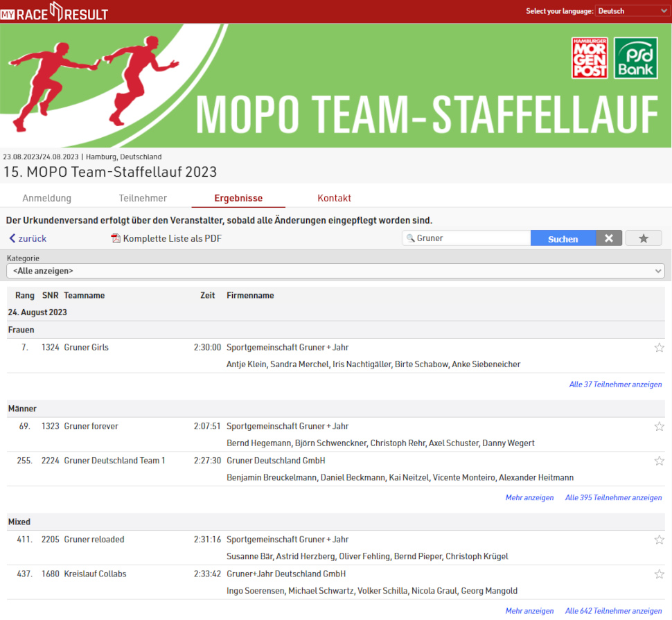Click the Rang column header

(x=25, y=295)
